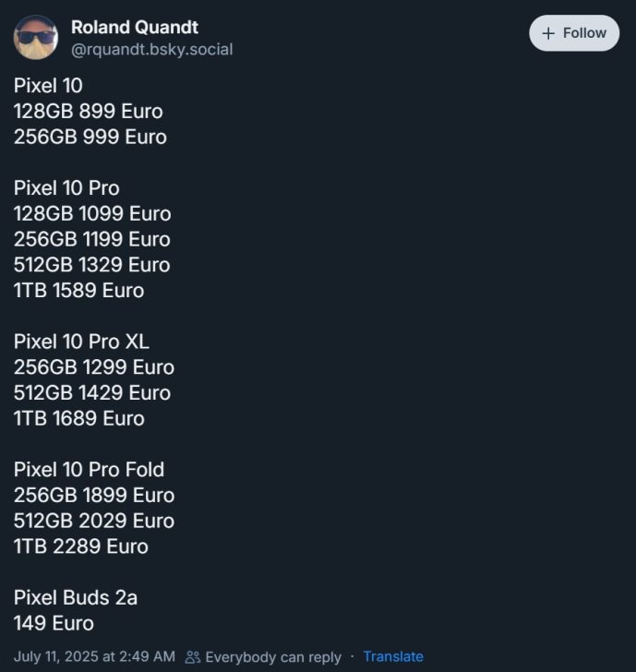Viewport: 636px width, 672px height.
Task: Open the @rquandt.bsky.social handle link
Action: (x=151, y=49)
